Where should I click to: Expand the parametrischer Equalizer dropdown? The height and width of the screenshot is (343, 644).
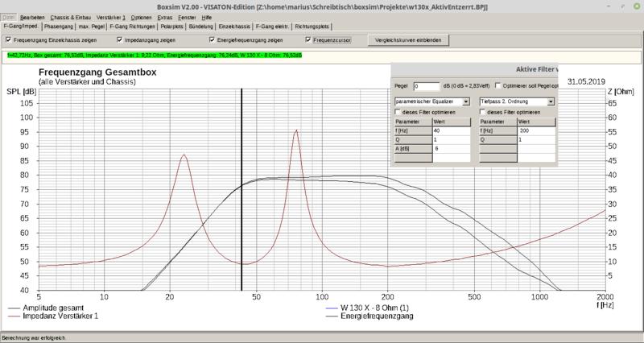[467, 101]
